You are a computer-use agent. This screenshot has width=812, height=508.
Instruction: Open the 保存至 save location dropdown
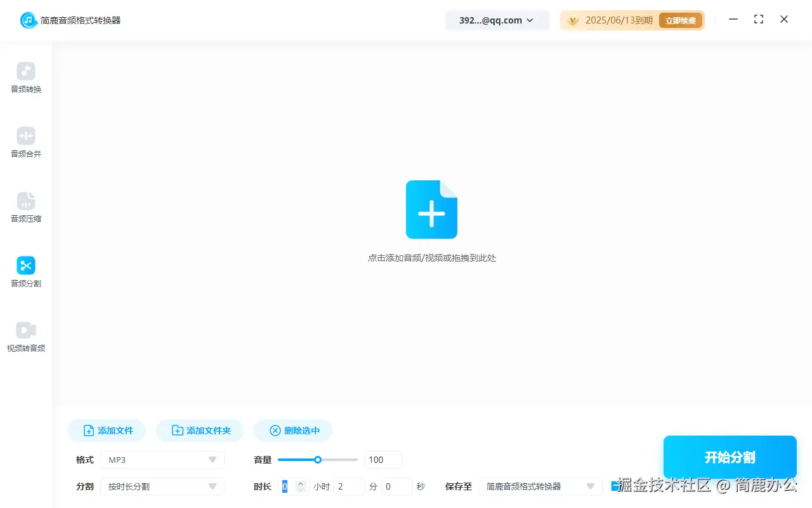(x=540, y=486)
